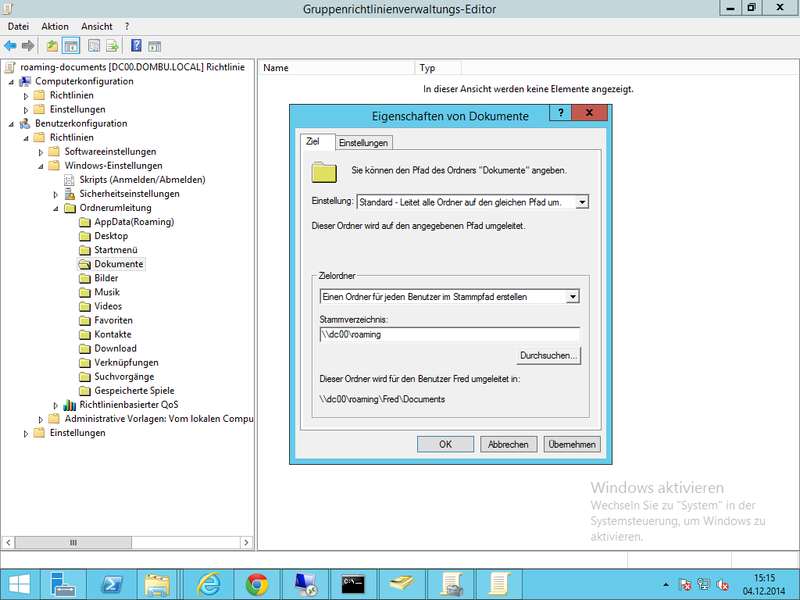Expand the Softwareeinstellungen node
The width and height of the screenshot is (800, 600).
(x=41, y=152)
